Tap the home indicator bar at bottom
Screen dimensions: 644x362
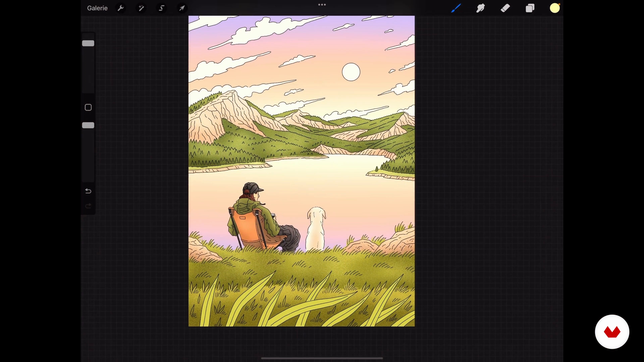pyautogui.click(x=322, y=358)
